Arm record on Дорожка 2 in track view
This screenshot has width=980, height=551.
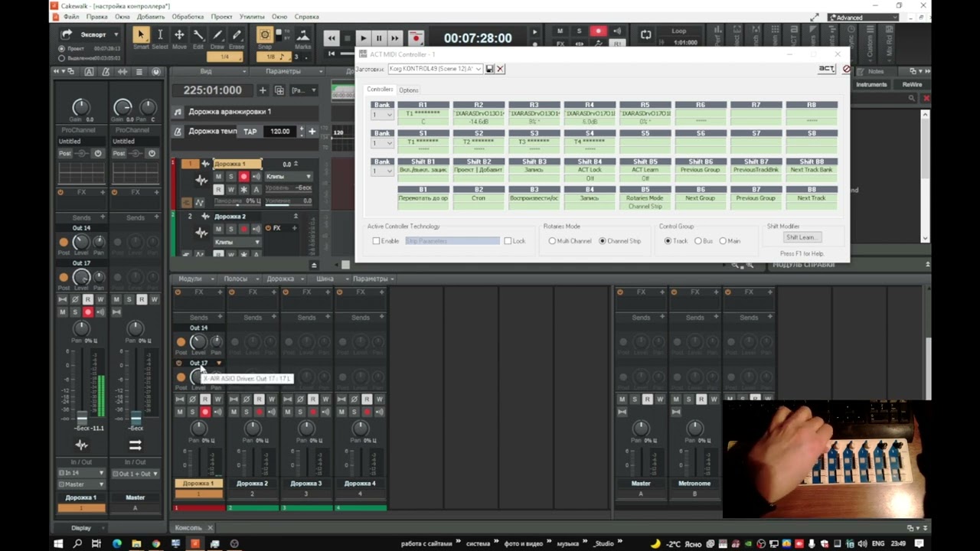click(243, 228)
